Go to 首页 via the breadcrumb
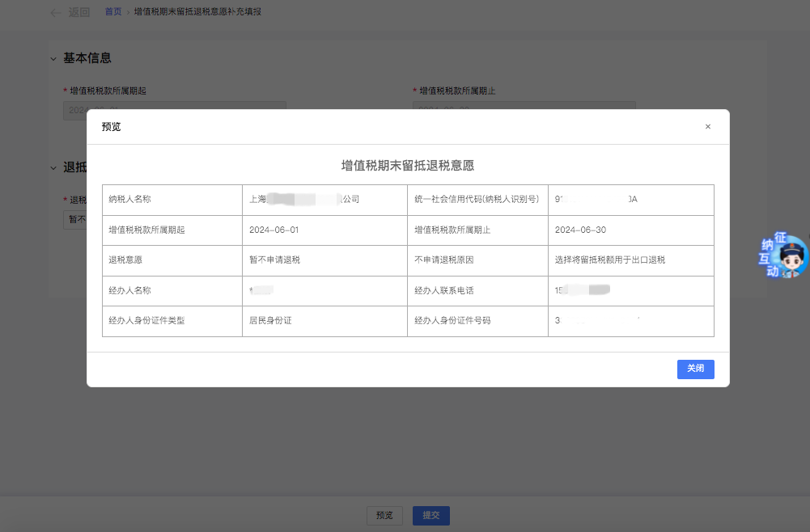 (x=113, y=12)
